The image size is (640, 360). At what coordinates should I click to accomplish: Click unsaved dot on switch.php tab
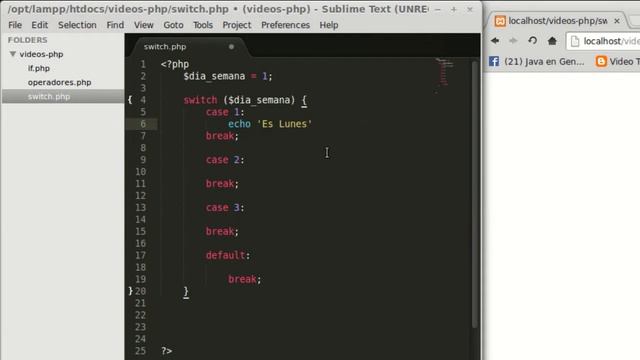(x=231, y=47)
